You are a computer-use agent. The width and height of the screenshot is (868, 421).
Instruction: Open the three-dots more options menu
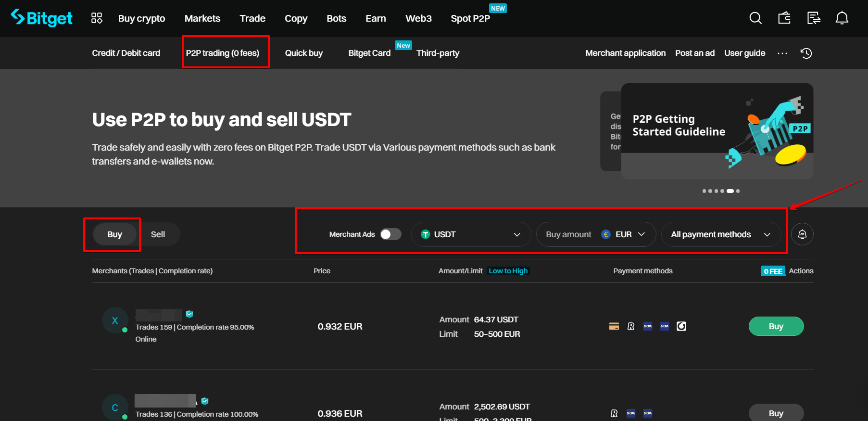pos(782,53)
